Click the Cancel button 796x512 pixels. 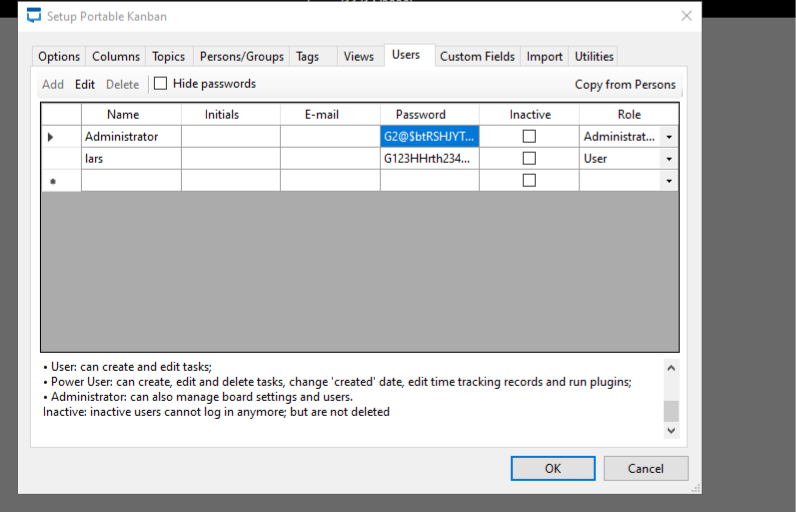pos(645,468)
